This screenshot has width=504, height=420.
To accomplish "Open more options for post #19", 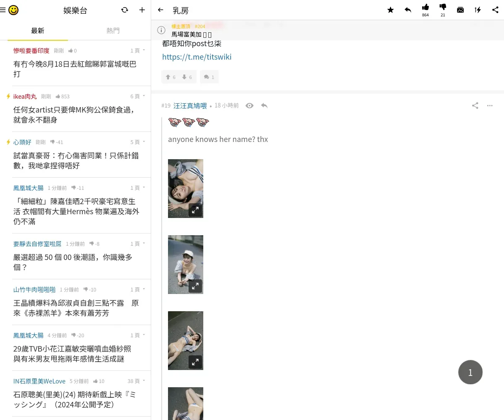I will point(490,106).
